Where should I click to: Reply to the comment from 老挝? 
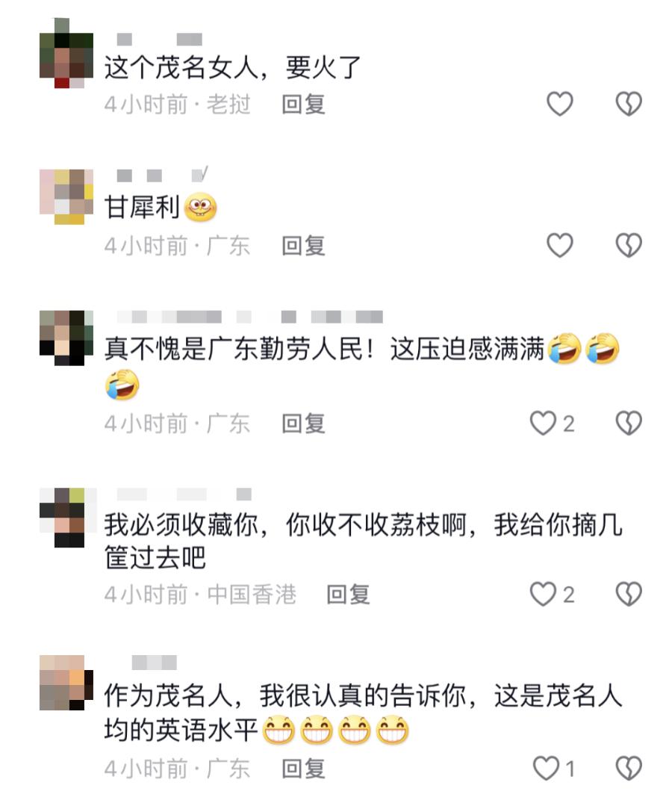tap(303, 105)
